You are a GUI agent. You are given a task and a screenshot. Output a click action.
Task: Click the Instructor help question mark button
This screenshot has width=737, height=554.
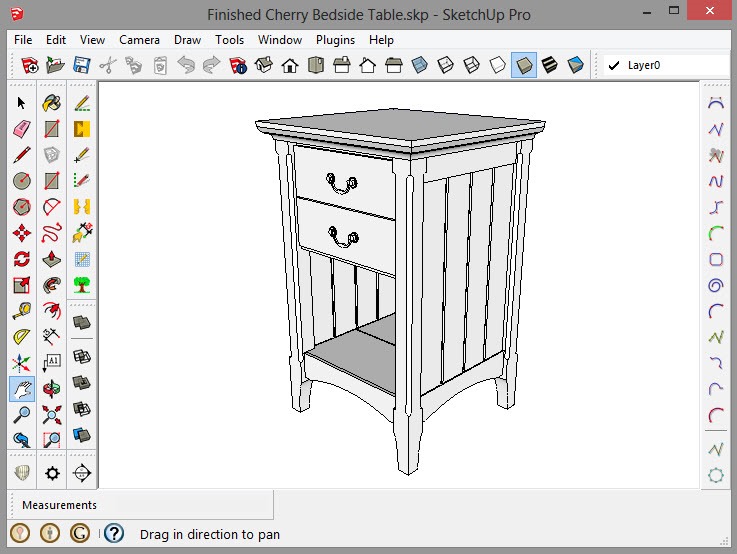tap(114, 534)
